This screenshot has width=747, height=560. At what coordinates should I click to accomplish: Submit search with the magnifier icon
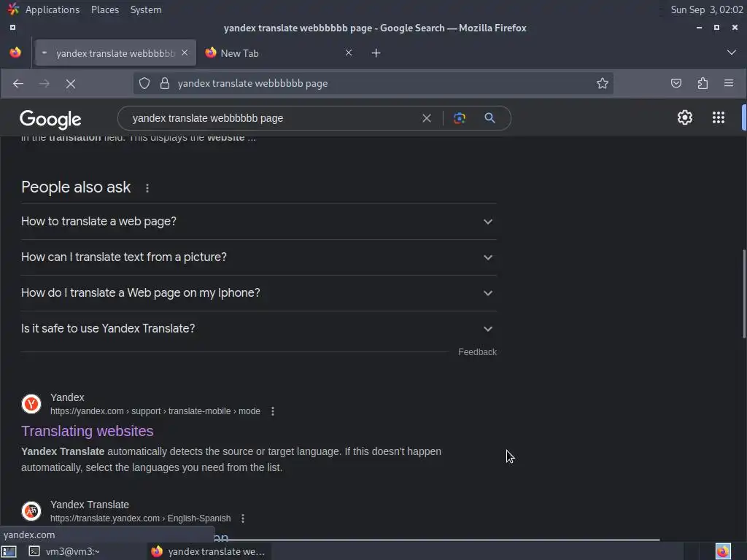point(489,118)
